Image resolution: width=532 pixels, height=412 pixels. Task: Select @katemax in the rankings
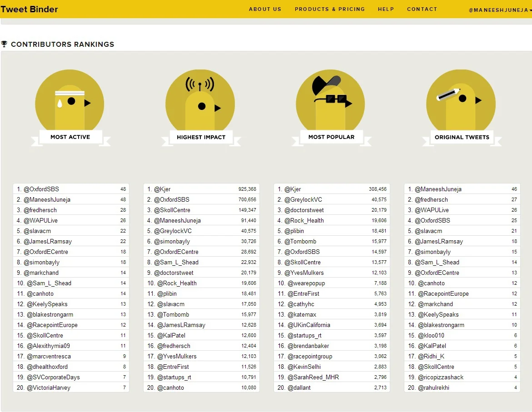[302, 315]
